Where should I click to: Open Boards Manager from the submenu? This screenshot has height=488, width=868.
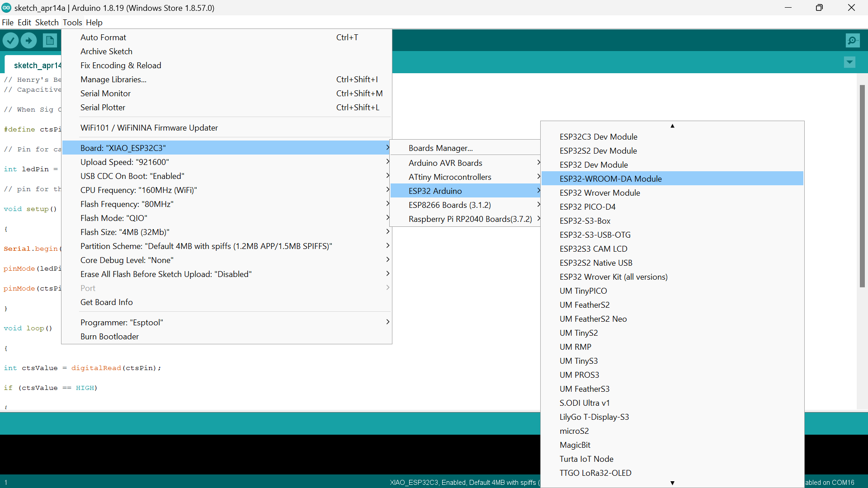440,148
